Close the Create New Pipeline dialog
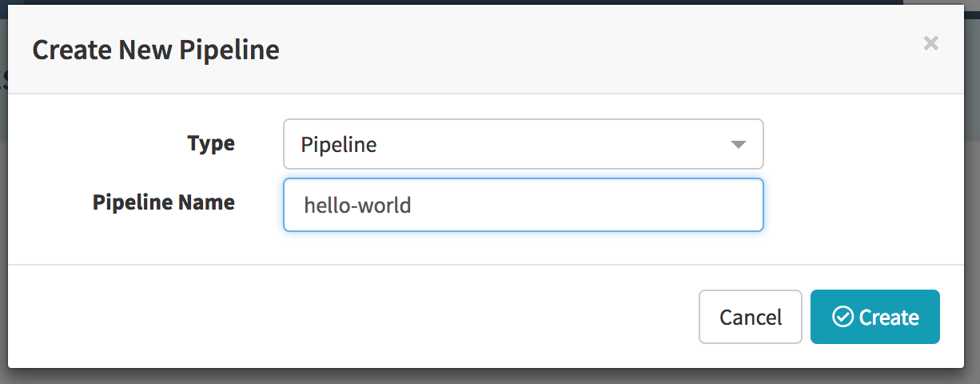 (930, 43)
